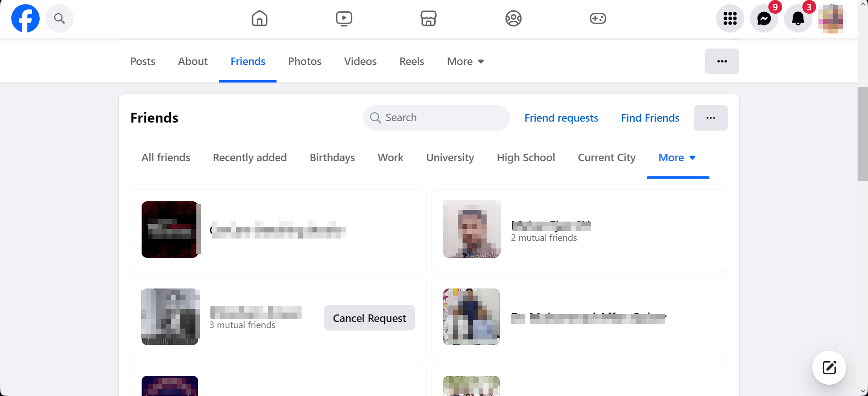Expand the friends filter More dropdown
868x396 pixels.
point(678,157)
